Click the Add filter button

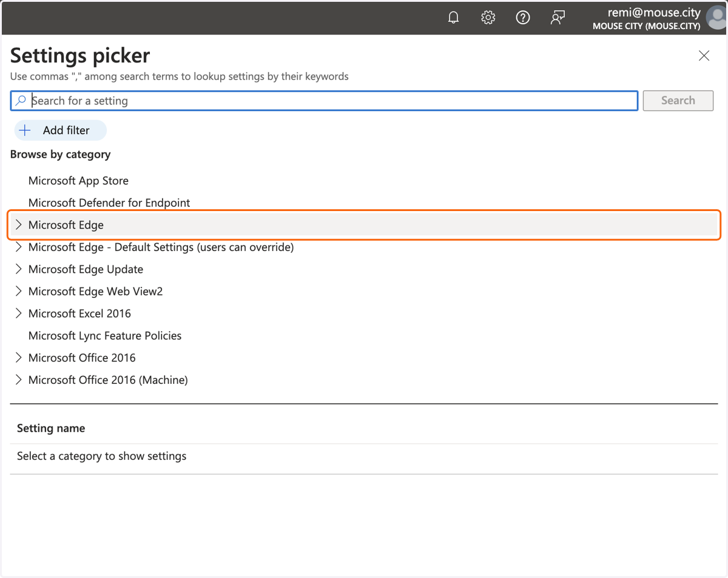(x=60, y=130)
